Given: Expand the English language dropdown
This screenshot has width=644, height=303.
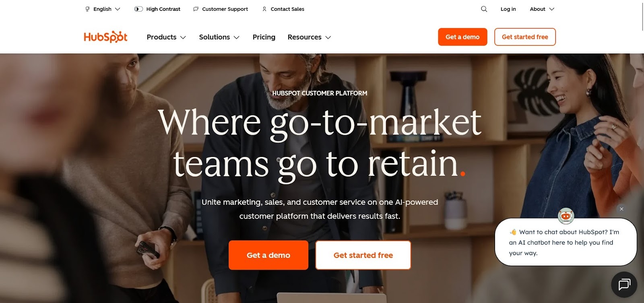Looking at the screenshot, I should tap(103, 9).
